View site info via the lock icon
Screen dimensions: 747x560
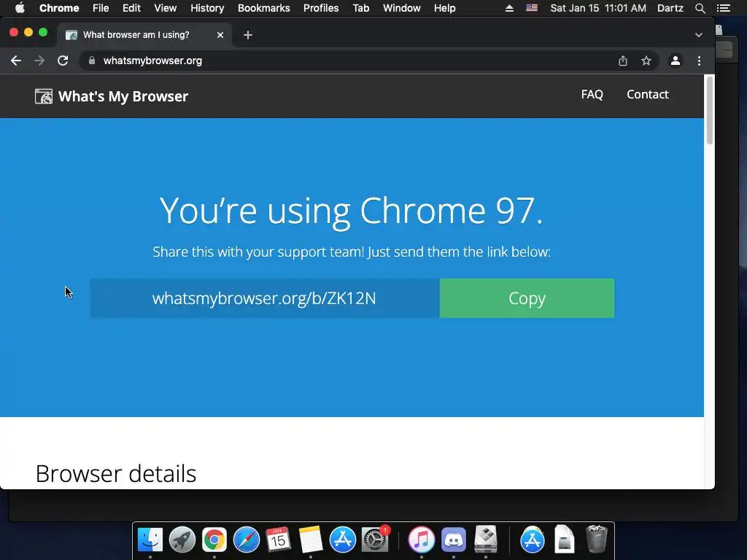pos(92,61)
